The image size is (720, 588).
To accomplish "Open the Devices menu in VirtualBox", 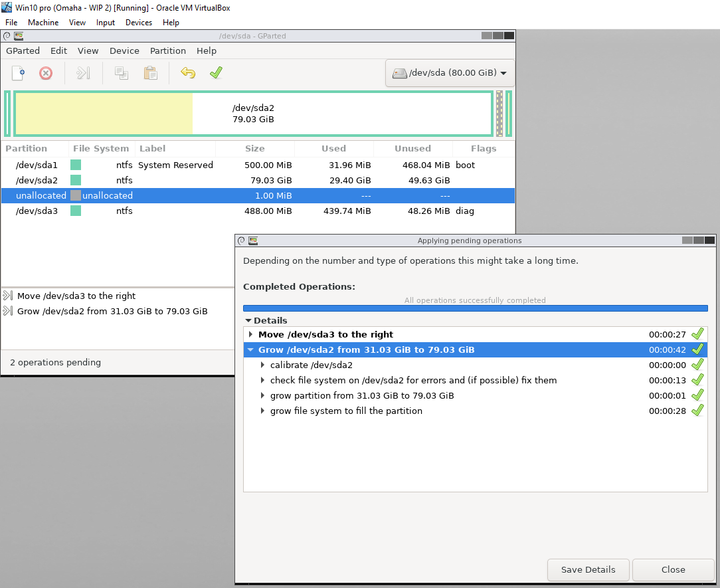I will click(x=138, y=22).
